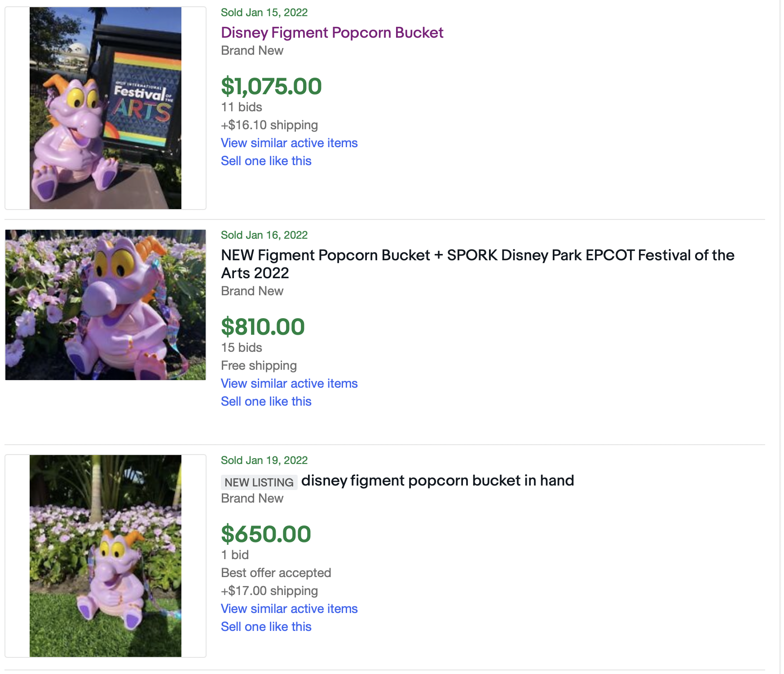View similar active items for the $650 listing

tap(289, 608)
